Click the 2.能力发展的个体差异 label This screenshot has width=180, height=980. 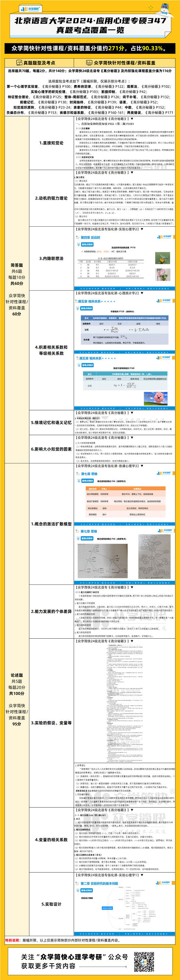click(51, 612)
